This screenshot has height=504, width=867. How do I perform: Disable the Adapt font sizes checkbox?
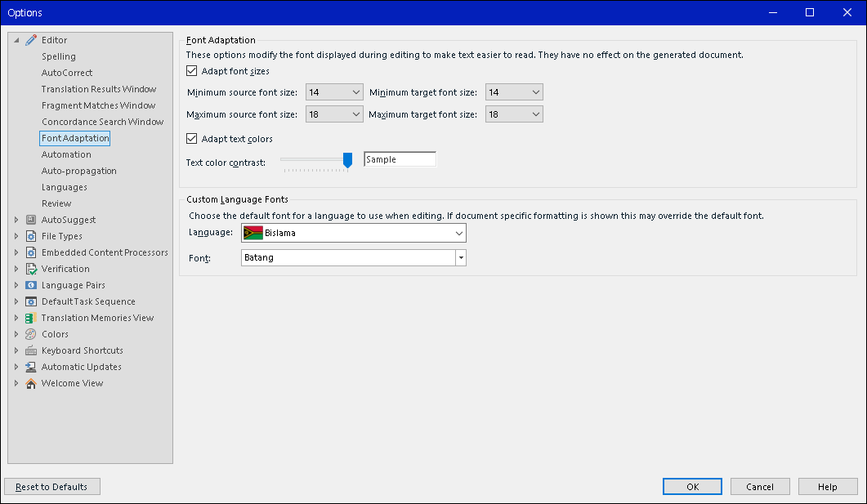coord(191,70)
